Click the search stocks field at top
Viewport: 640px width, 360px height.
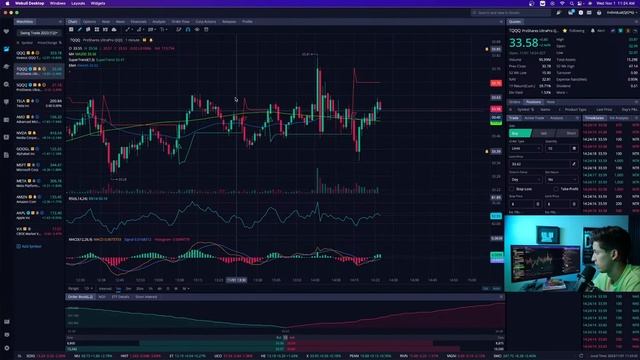(x=510, y=13)
